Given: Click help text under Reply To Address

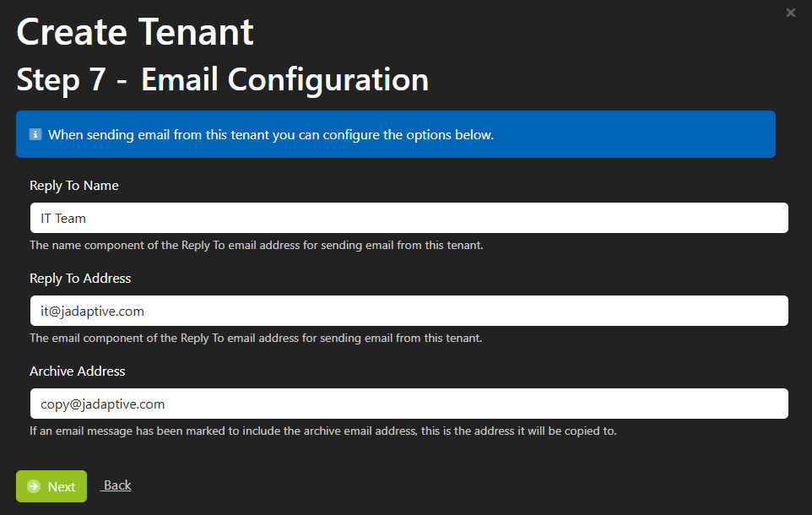Looking at the screenshot, I should (x=256, y=338).
